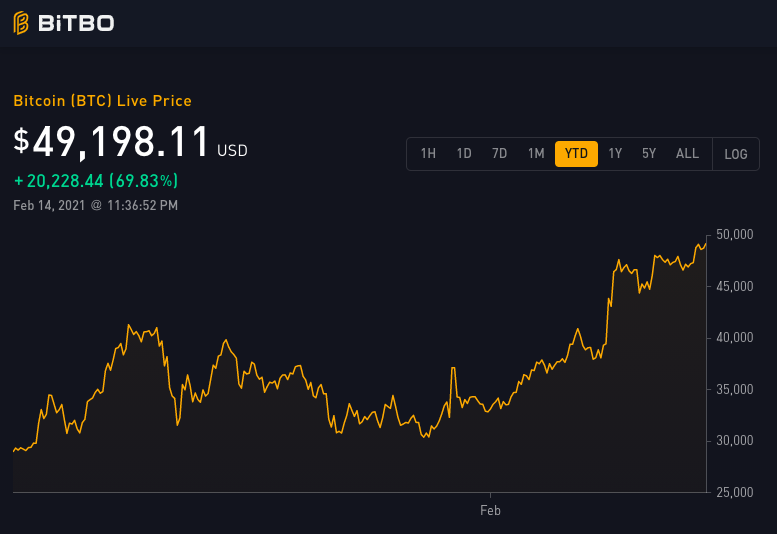Click the +20,228.44 (69.83%) change text
The height and width of the screenshot is (534, 777).
[96, 181]
